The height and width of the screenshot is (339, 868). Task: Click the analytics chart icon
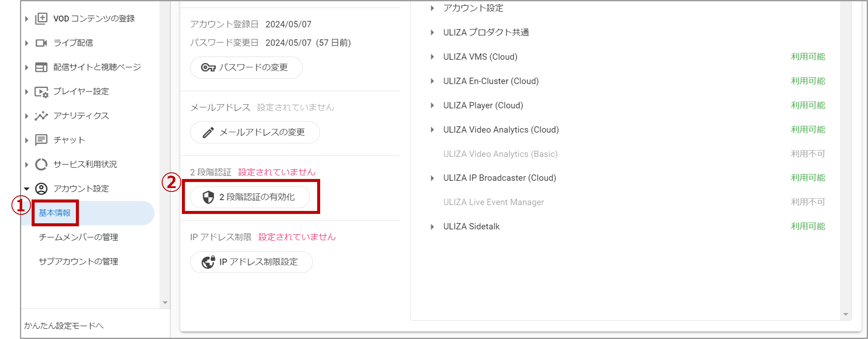tap(41, 116)
